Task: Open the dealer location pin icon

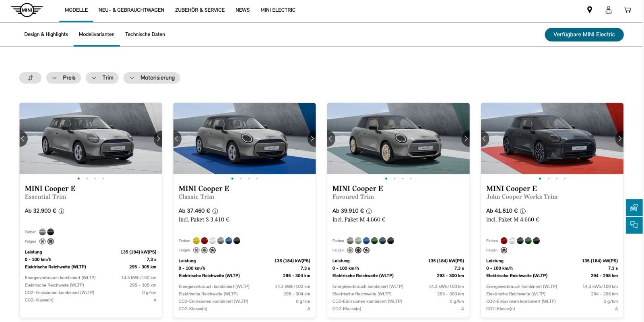Action: [x=590, y=10]
